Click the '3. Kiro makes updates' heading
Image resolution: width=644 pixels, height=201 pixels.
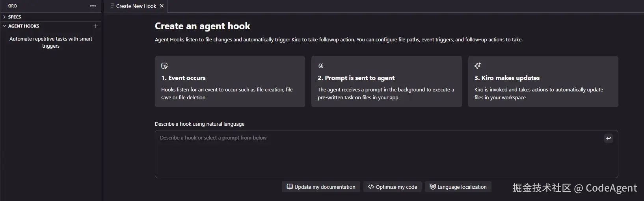point(507,78)
